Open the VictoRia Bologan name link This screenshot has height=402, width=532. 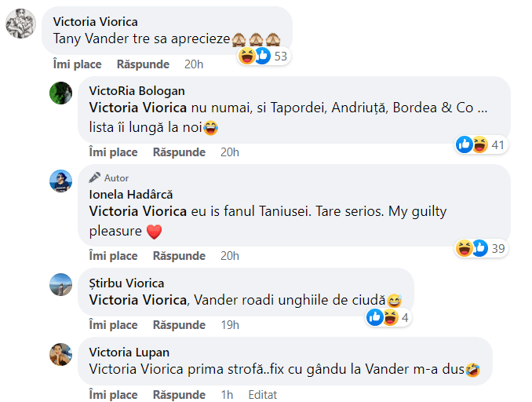click(137, 91)
